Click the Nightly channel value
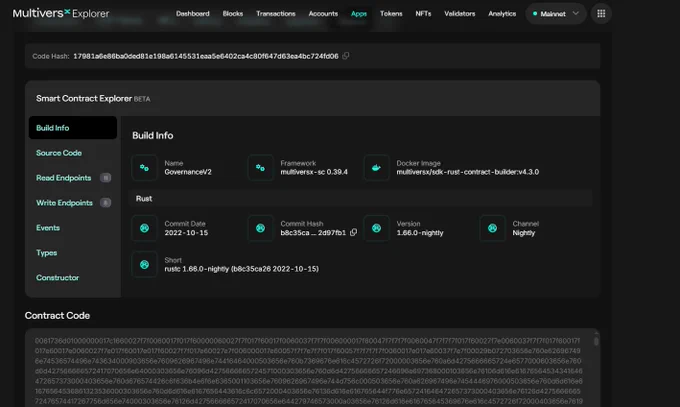Image resolution: width=680 pixels, height=407 pixels. [x=523, y=233]
